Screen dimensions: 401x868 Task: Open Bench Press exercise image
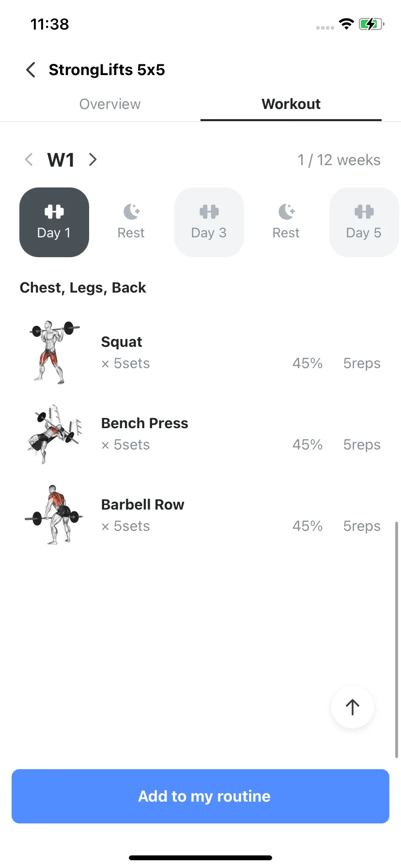pos(54,434)
